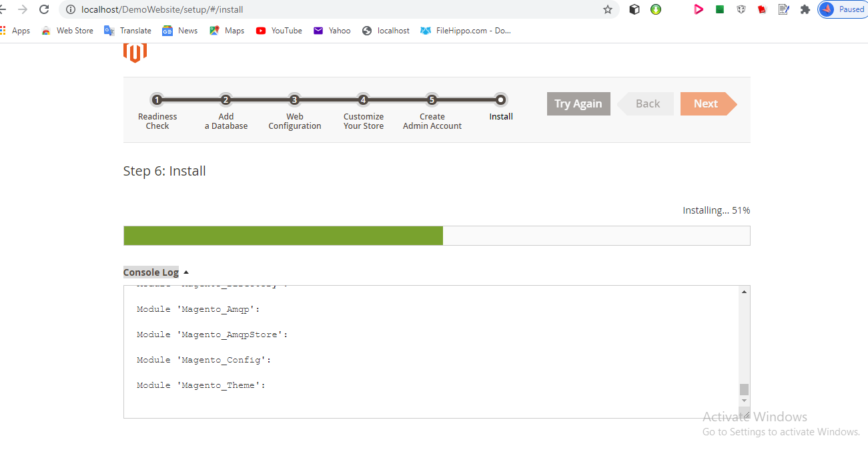Bookmark this page using the star icon
This screenshot has width=868, height=454.
tap(607, 9)
